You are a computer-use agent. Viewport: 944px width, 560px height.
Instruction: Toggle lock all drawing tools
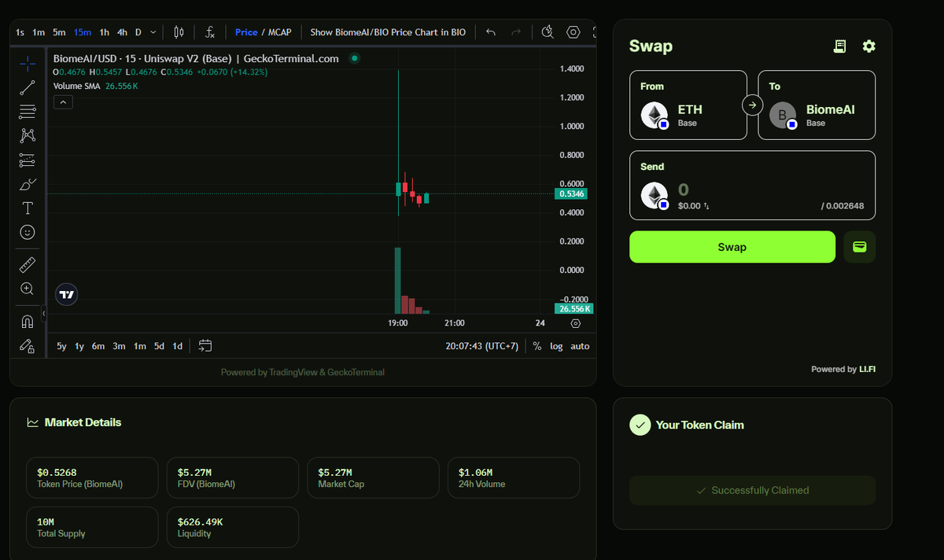tap(28, 345)
